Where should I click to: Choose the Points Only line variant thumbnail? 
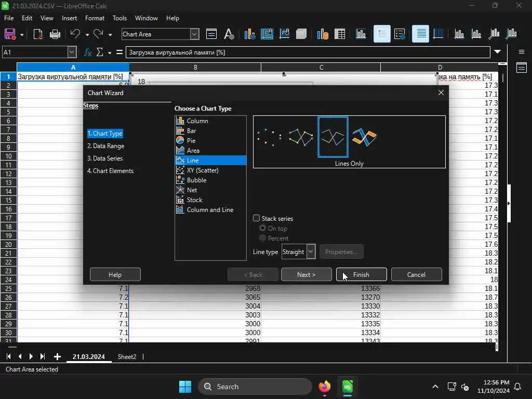[270, 137]
